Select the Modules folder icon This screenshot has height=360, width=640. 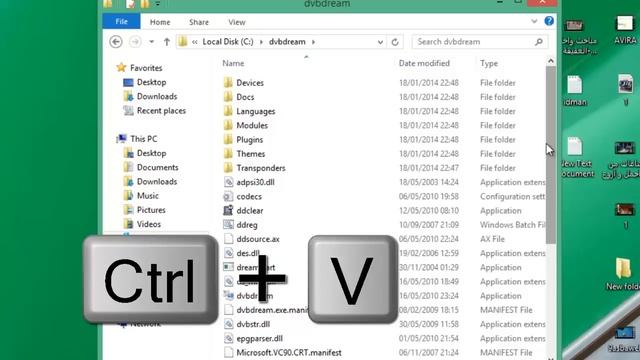pyautogui.click(x=228, y=125)
